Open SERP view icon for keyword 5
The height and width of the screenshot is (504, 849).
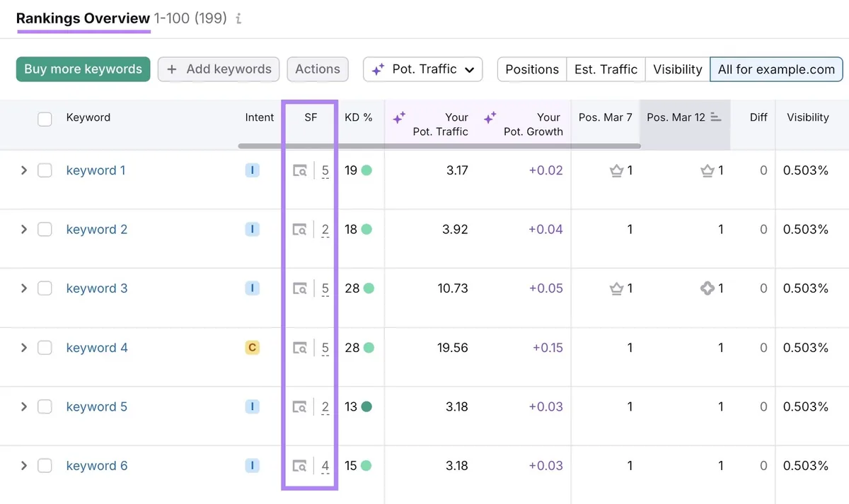click(x=300, y=406)
